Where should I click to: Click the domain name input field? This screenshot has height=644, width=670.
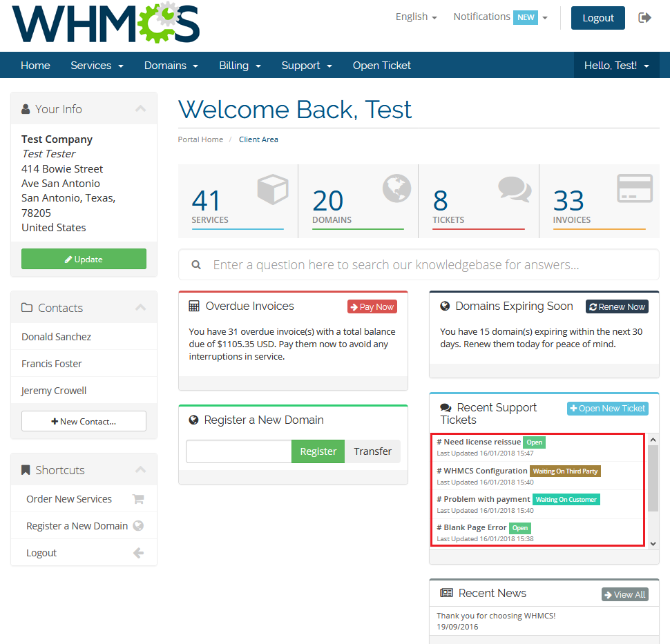(x=239, y=451)
